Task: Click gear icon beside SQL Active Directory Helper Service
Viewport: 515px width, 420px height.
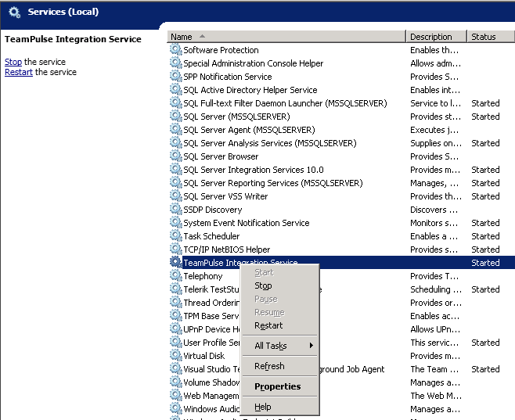Action: [x=176, y=89]
